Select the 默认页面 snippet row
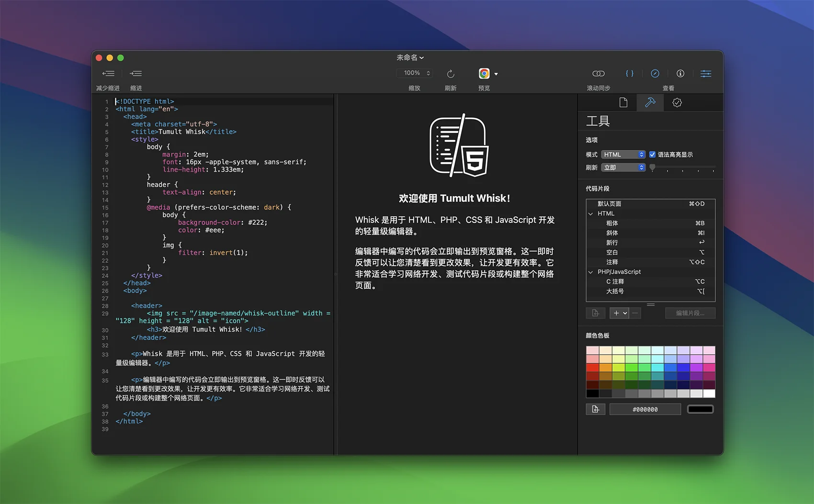 650,204
